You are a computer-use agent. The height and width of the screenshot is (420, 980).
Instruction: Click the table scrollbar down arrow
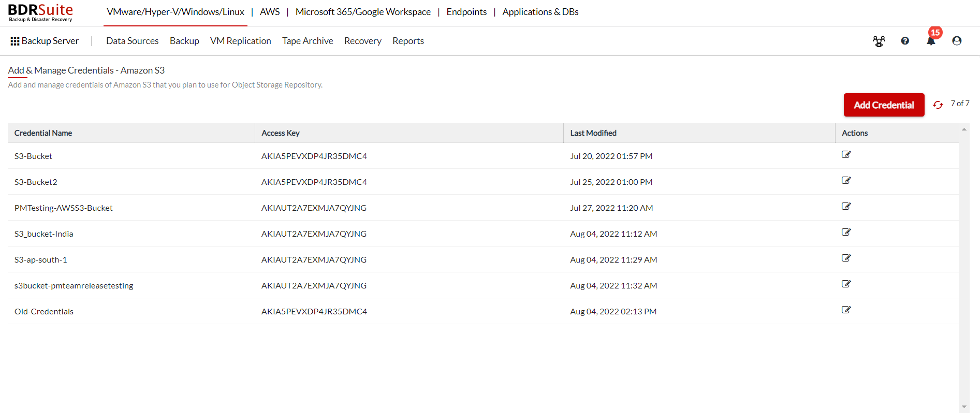964,407
